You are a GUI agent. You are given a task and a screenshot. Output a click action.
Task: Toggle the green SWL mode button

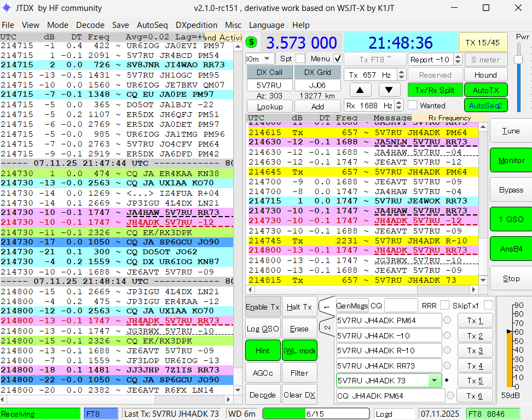(x=299, y=351)
